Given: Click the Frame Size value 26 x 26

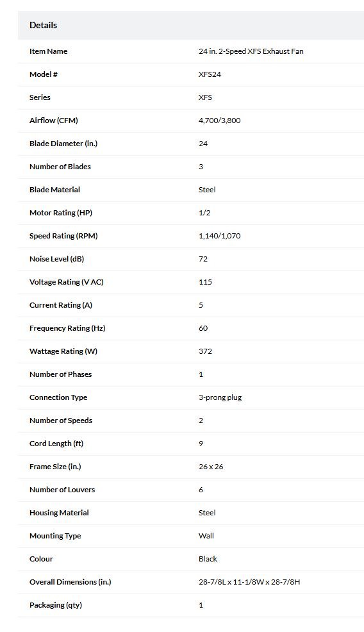Looking at the screenshot, I should coord(211,467).
